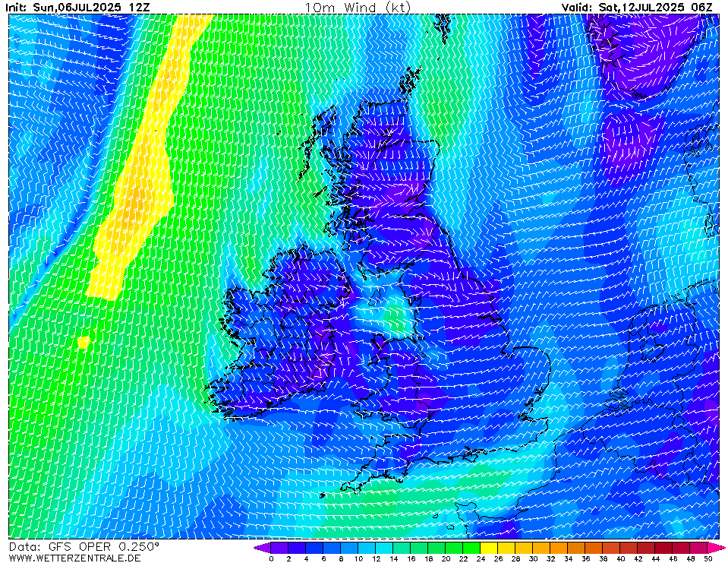Image resolution: width=728 pixels, height=563 pixels.
Task: Click the '30' value under the legend
Action: click(533, 558)
